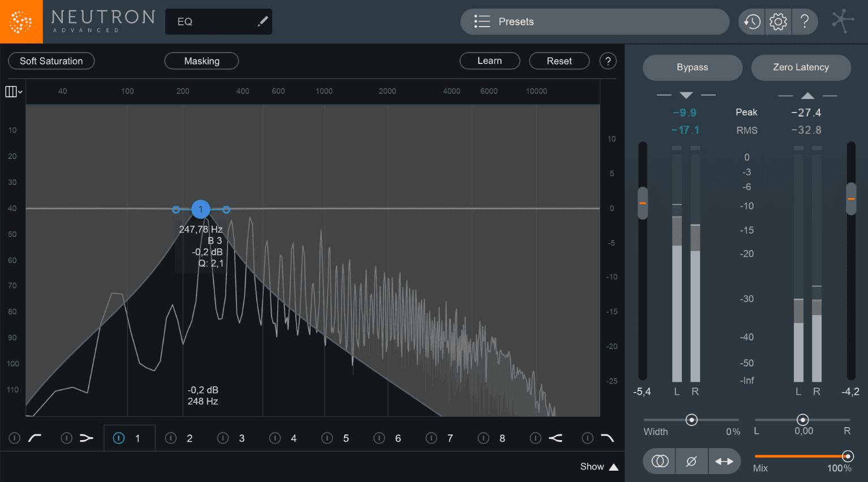
Task: Toggle power for the low-cut filter band
Action: coord(15,438)
